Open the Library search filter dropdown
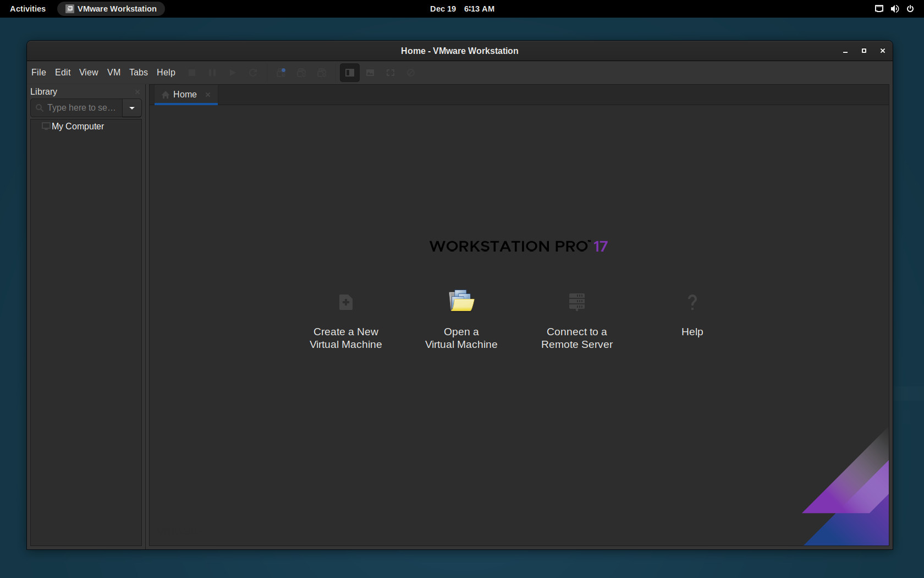This screenshot has height=578, width=924. click(x=132, y=108)
